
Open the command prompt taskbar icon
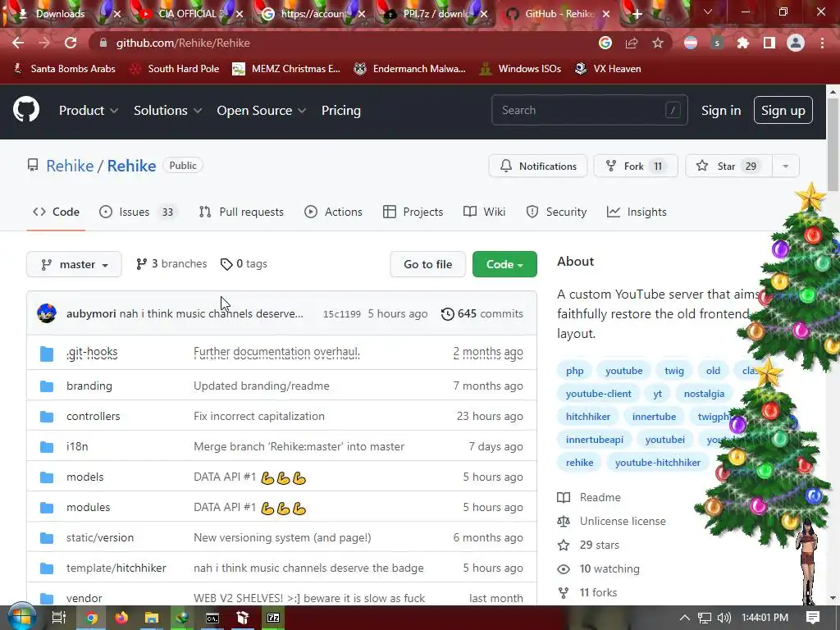click(212, 618)
